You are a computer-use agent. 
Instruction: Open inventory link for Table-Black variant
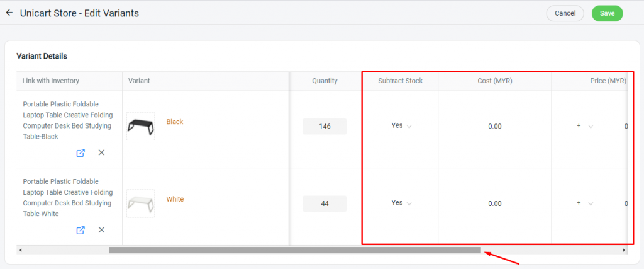click(x=80, y=152)
